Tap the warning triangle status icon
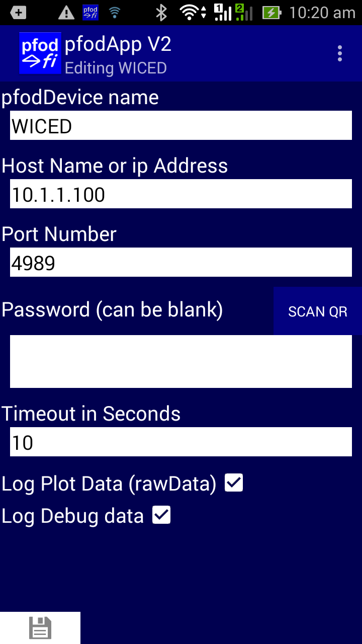This screenshot has height=644, width=362. click(x=66, y=13)
